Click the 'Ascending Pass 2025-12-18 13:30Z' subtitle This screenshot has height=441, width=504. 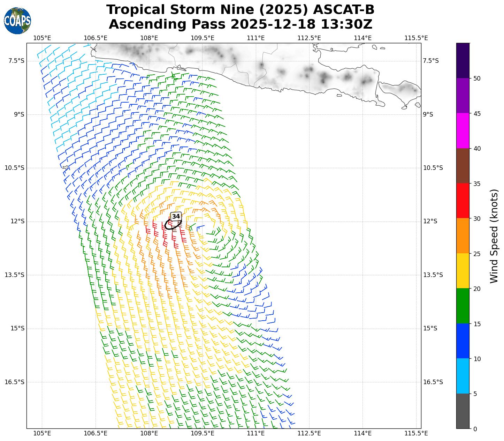pos(240,24)
